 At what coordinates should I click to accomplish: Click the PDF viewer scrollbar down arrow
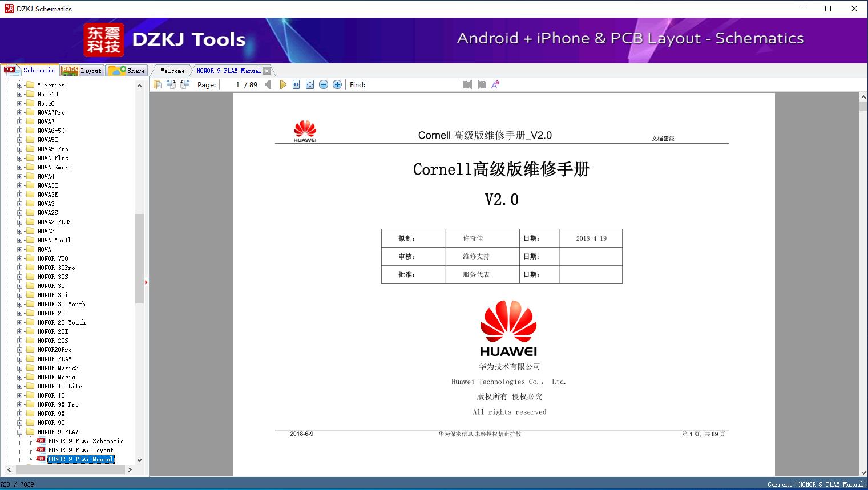[863, 471]
